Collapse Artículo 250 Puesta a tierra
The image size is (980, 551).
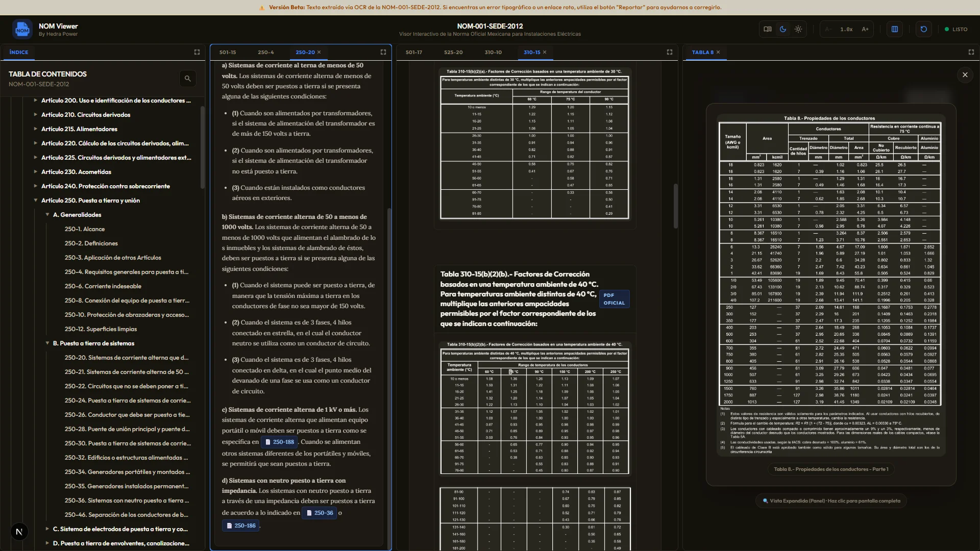coord(35,201)
